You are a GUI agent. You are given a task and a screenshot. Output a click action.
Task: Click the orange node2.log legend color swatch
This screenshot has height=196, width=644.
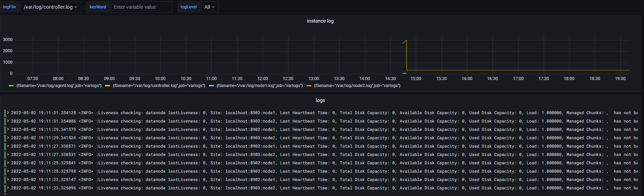point(309,86)
